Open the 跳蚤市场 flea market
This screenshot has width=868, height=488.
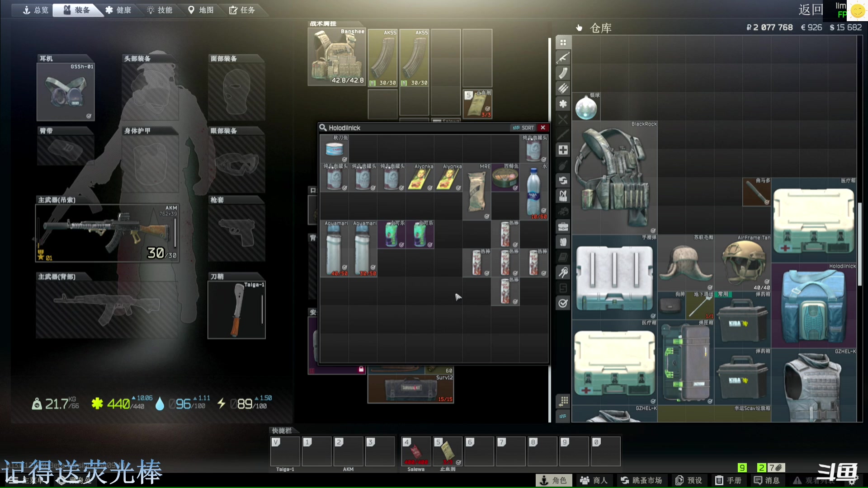(x=641, y=480)
